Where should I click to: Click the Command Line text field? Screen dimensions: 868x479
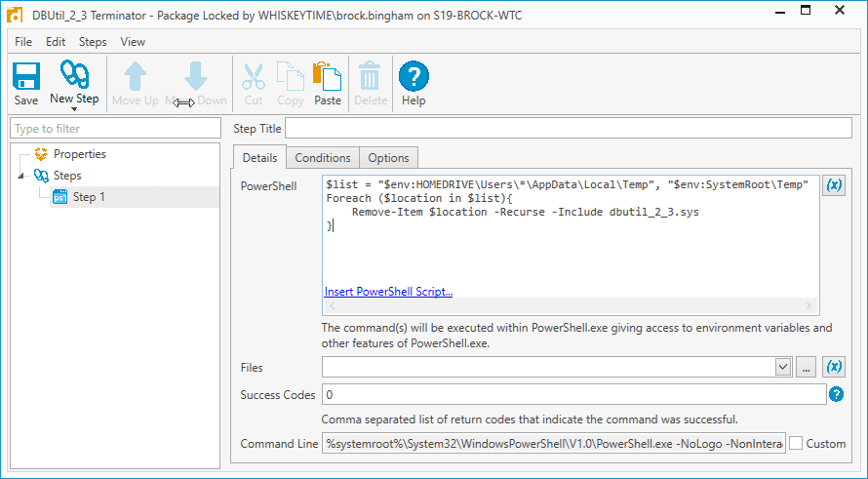554,444
